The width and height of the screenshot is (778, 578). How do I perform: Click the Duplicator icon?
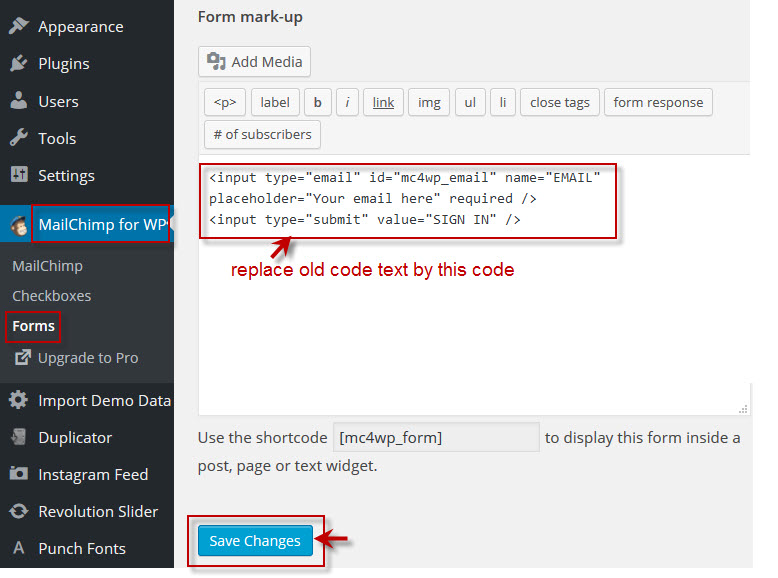[19, 437]
